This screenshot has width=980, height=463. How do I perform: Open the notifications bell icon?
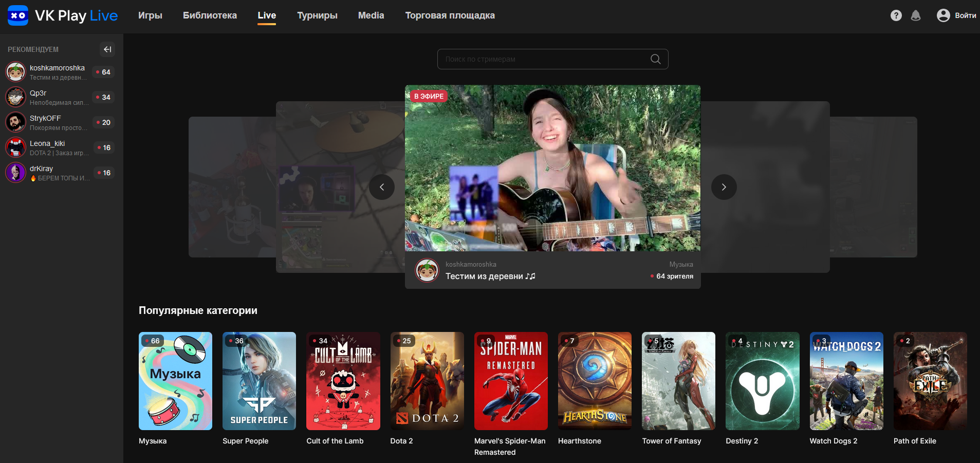point(916,15)
